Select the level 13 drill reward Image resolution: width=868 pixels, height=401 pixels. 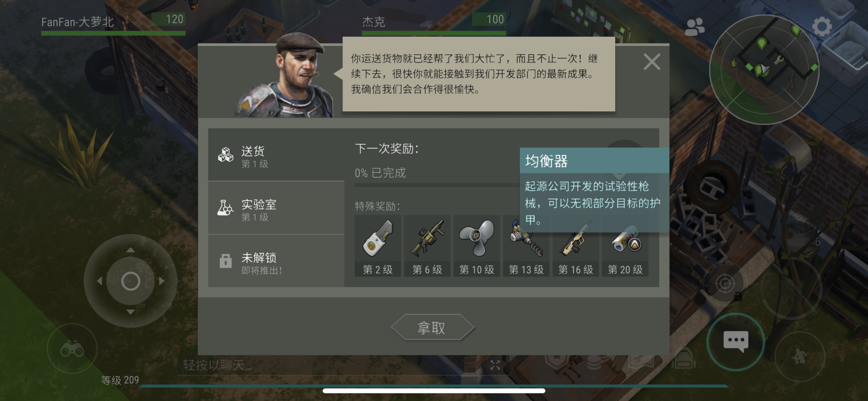pyautogui.click(x=526, y=246)
